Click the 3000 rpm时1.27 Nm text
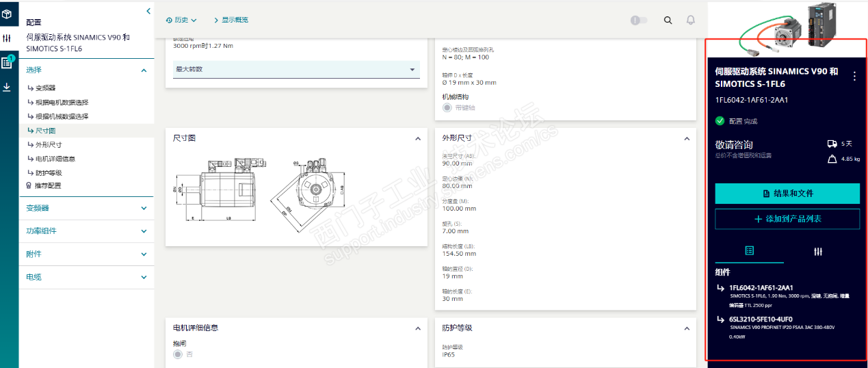The height and width of the screenshot is (368, 868). (203, 46)
